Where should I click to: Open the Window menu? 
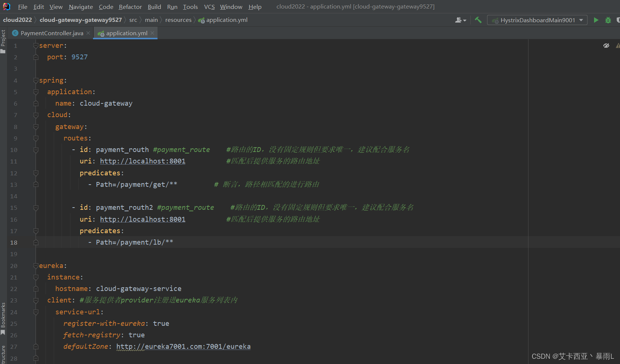(231, 7)
